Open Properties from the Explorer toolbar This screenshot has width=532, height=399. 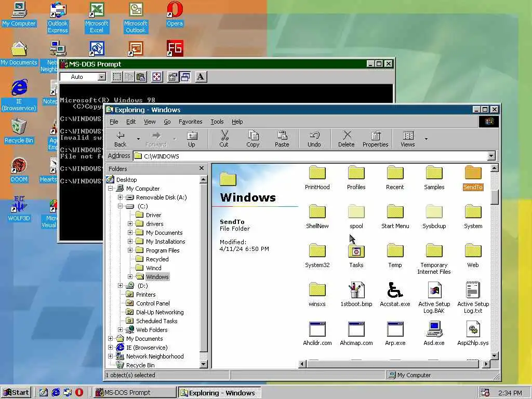coord(375,139)
